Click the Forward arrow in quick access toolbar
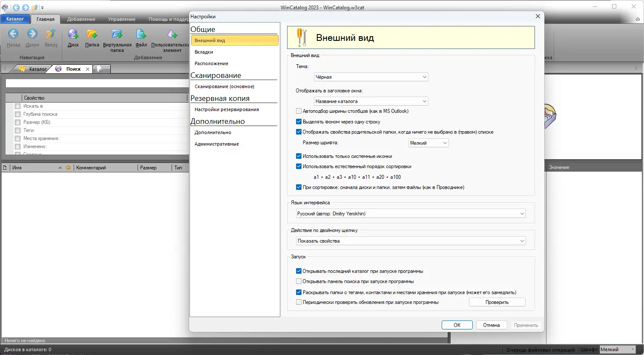Viewport: 644px width, 355px height. (25, 8)
